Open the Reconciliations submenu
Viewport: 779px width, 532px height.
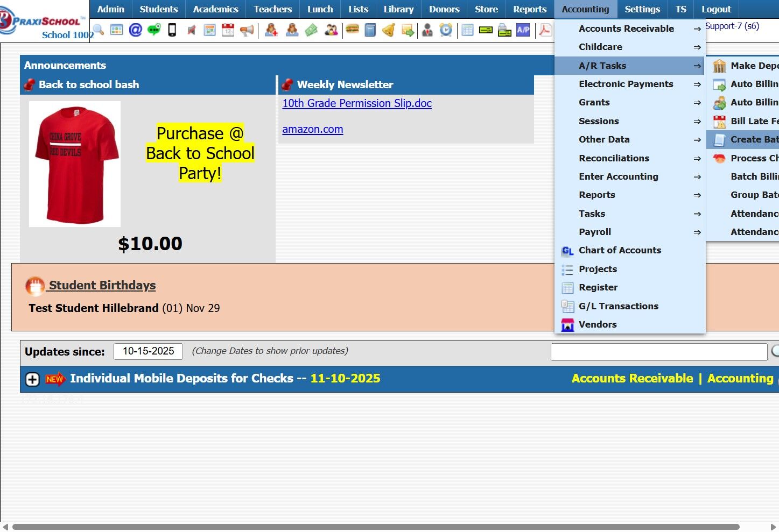click(630, 158)
